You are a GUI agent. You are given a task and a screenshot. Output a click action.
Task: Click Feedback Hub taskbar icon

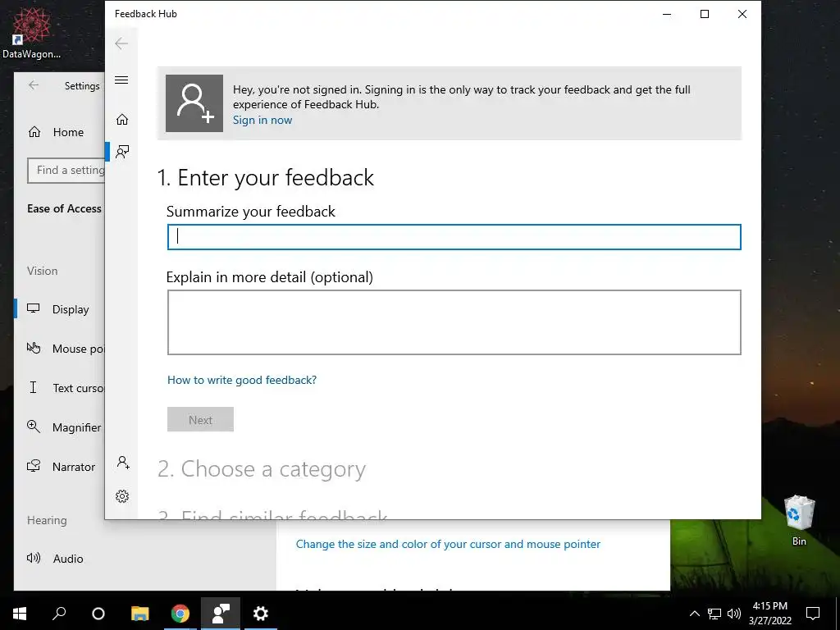221,614
